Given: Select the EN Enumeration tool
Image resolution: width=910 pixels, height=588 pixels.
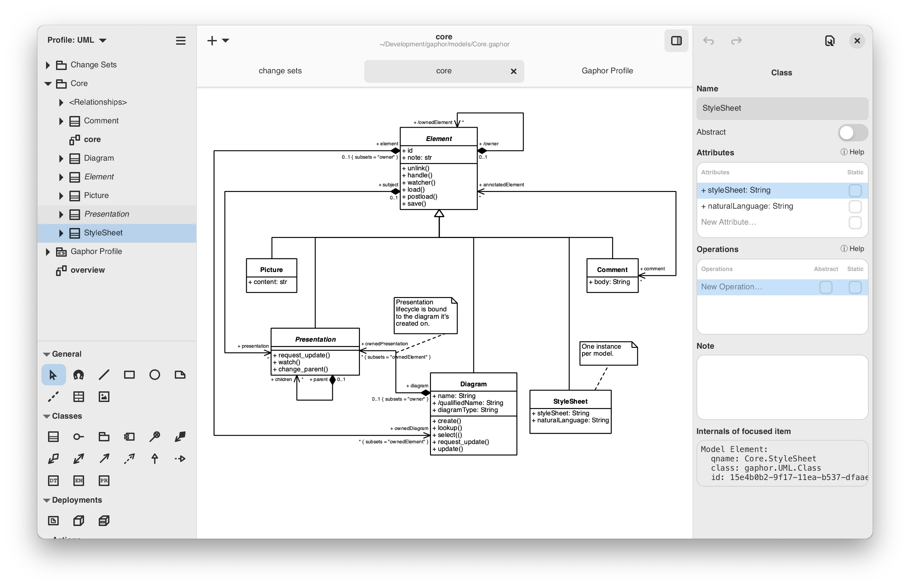Looking at the screenshot, I should (x=78, y=480).
